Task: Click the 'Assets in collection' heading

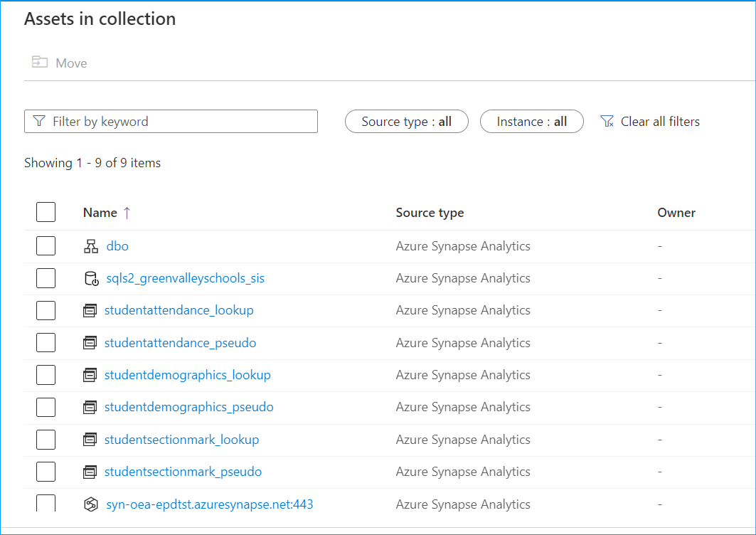Action: 100,18
